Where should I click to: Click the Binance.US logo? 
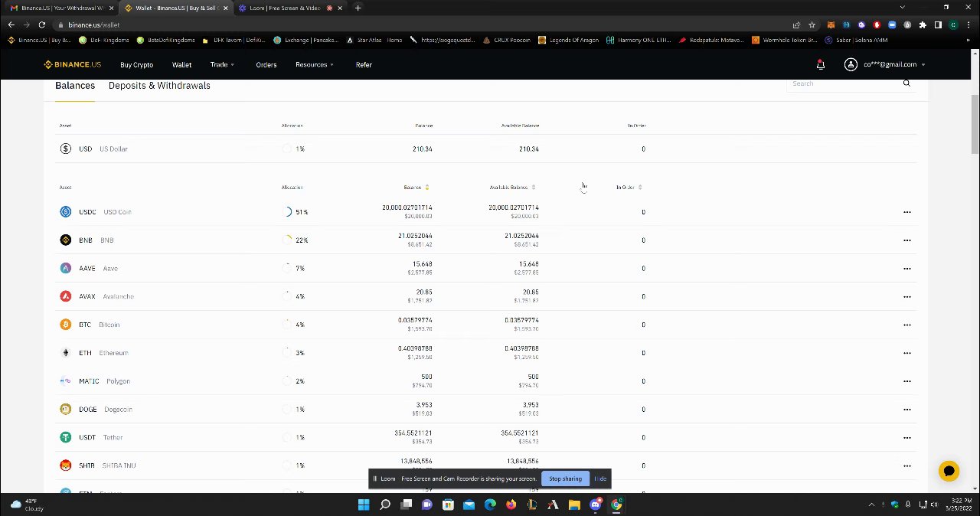(73, 64)
